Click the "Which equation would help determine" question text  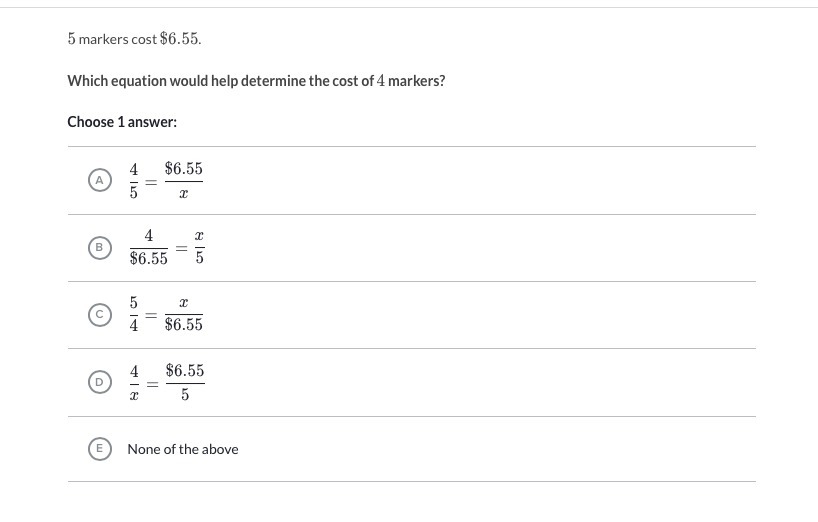coord(256,81)
